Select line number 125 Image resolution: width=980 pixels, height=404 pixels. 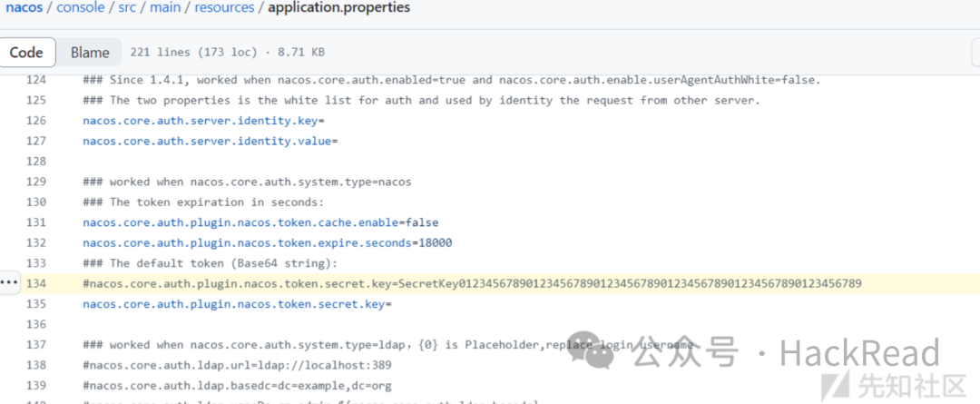tap(35, 100)
